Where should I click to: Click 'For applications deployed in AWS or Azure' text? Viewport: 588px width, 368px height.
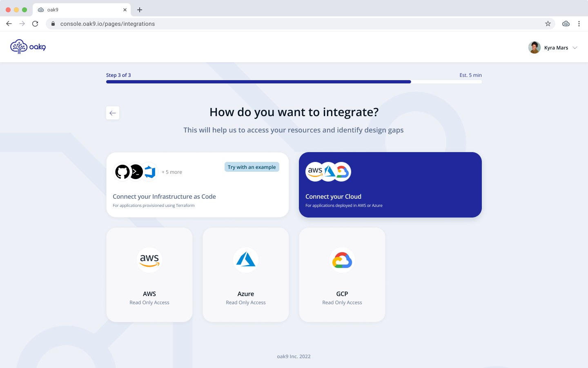[344, 206]
